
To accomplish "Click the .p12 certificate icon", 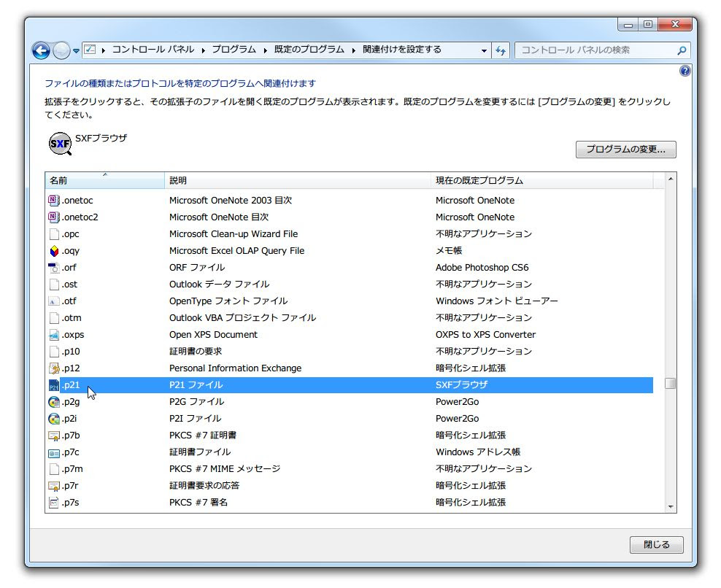I will tap(54, 368).
